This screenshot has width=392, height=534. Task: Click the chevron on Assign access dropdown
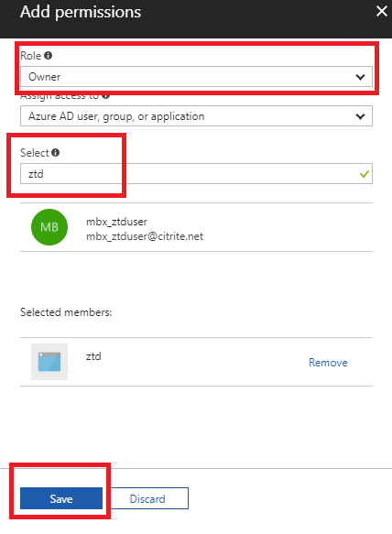(x=360, y=116)
